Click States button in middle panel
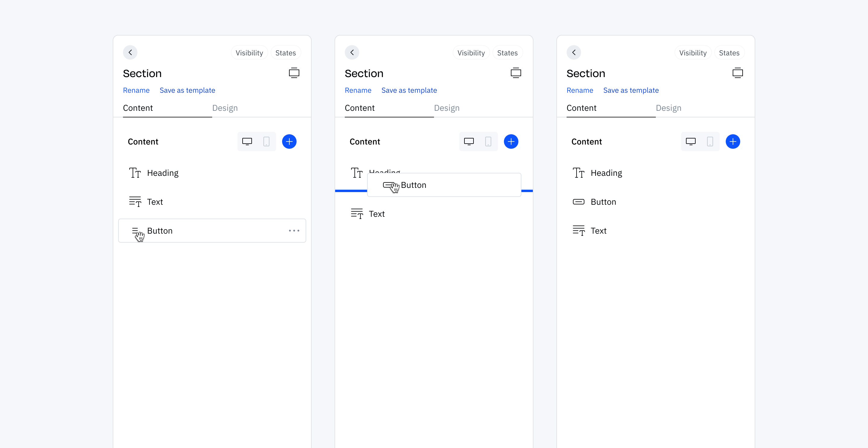 click(x=507, y=53)
